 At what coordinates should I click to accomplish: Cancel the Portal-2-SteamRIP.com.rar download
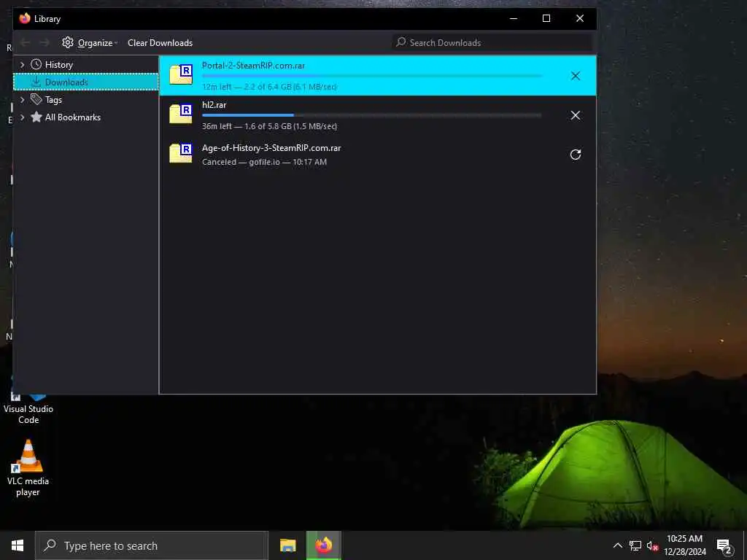(x=575, y=76)
